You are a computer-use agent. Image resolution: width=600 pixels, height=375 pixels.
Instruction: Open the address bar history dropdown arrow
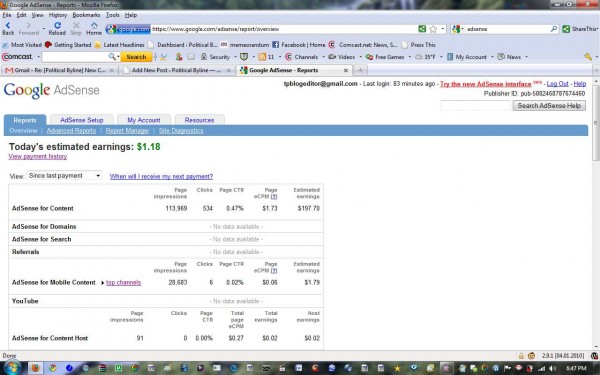[x=443, y=29]
